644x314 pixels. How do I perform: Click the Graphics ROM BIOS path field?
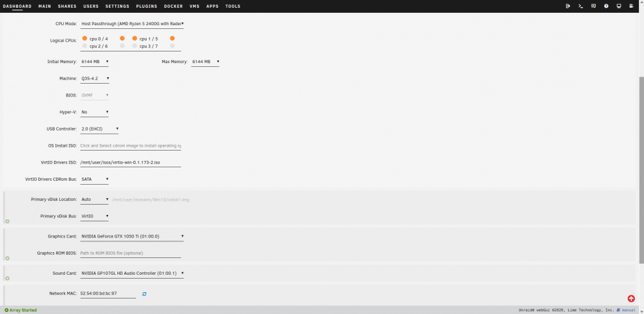pos(131,254)
